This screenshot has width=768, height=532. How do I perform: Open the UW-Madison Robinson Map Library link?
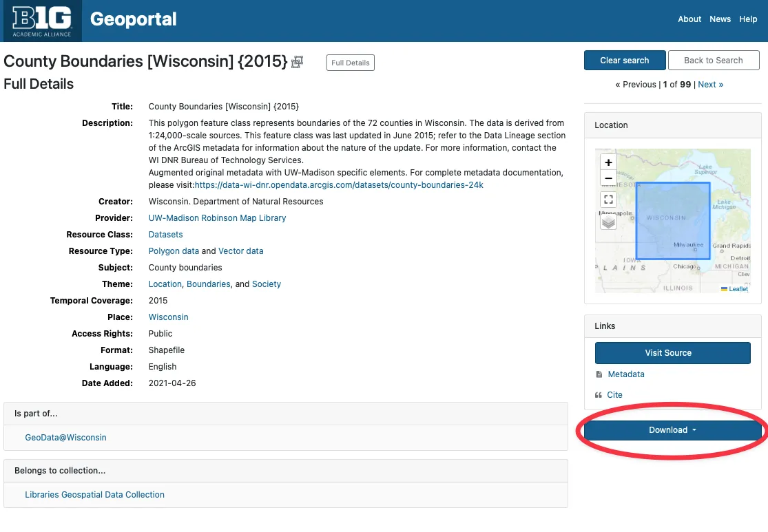point(217,218)
